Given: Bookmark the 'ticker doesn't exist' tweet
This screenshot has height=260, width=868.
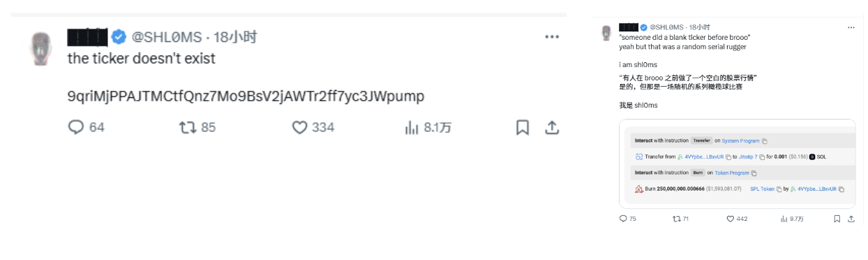Looking at the screenshot, I should click(x=522, y=127).
